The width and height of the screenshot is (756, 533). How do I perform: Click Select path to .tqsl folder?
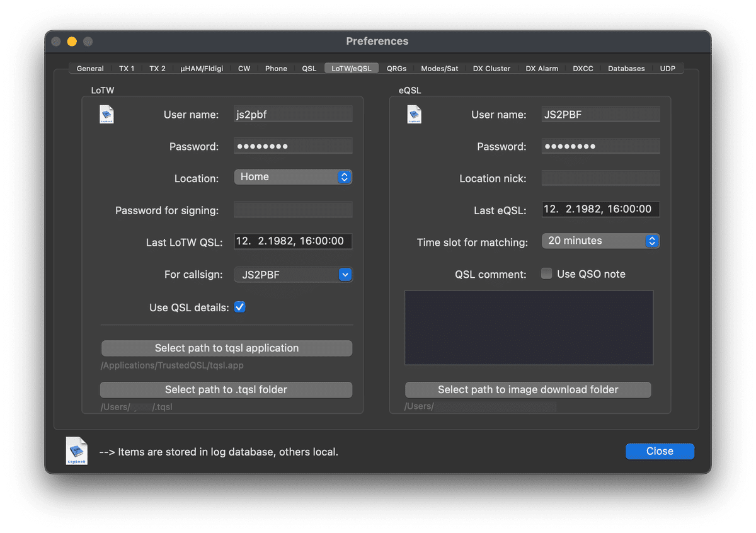point(226,390)
